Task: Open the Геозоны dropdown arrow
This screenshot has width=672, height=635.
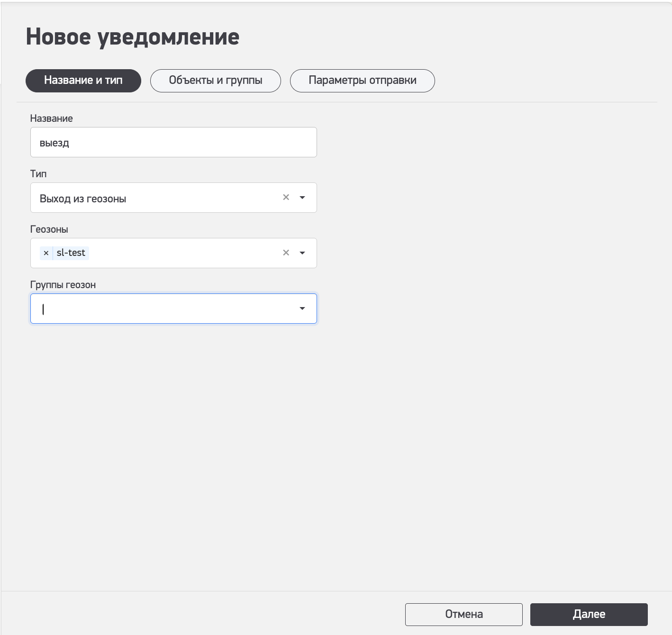Action: (302, 253)
